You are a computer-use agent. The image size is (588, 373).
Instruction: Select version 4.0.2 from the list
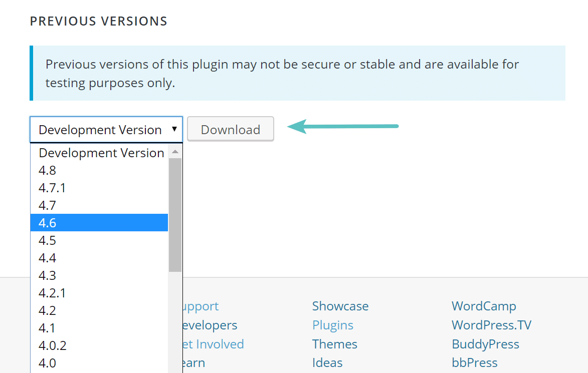click(x=52, y=345)
